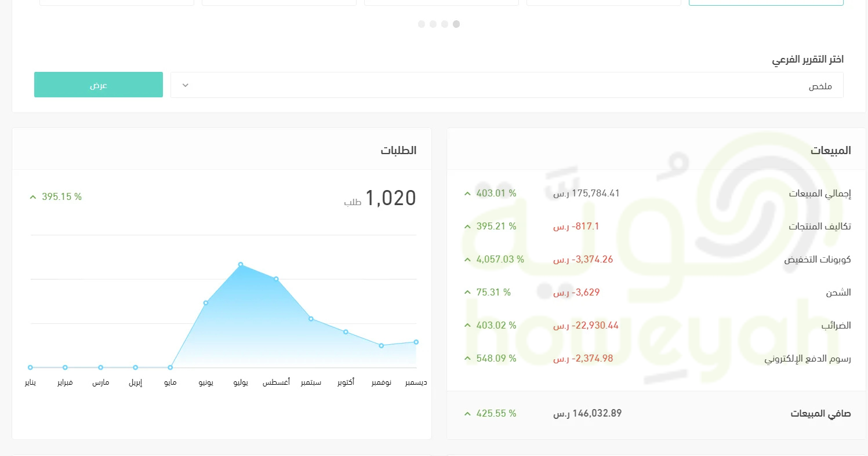Select the dark active carousel pagination dot
The image size is (868, 456).
coord(456,24)
